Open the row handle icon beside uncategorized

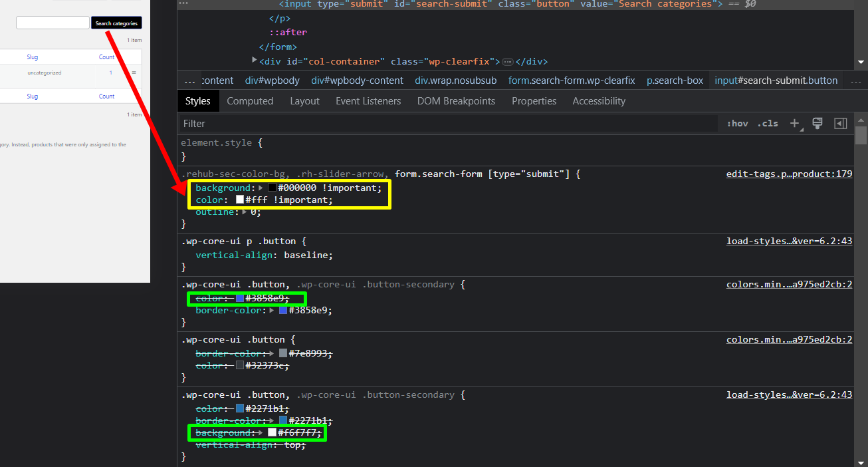point(134,73)
